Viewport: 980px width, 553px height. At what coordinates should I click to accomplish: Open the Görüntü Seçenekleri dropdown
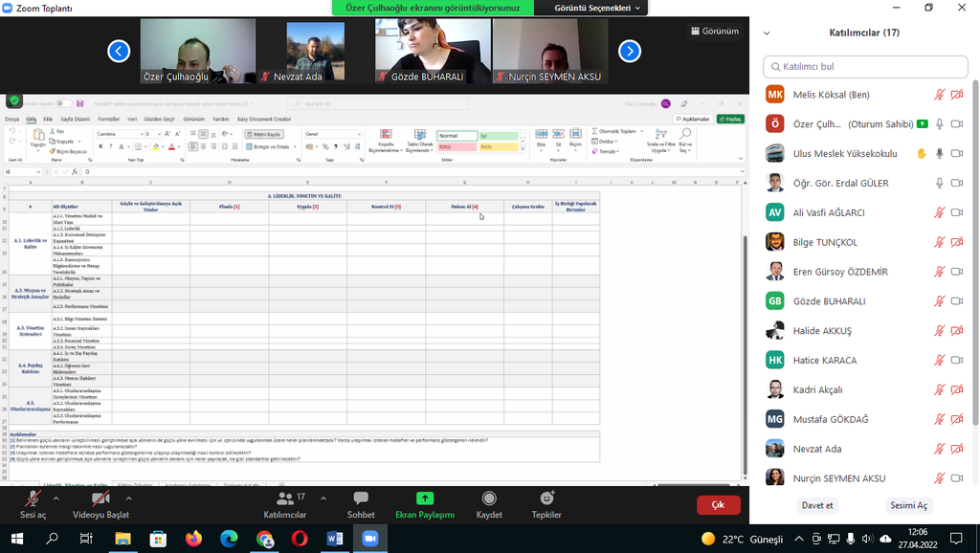(600, 8)
